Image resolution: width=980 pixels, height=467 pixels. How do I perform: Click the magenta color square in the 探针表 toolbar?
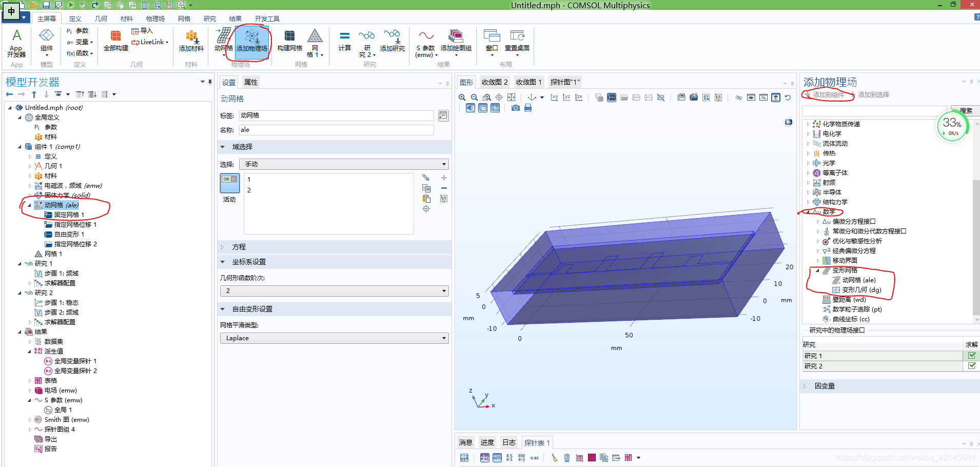click(592, 458)
